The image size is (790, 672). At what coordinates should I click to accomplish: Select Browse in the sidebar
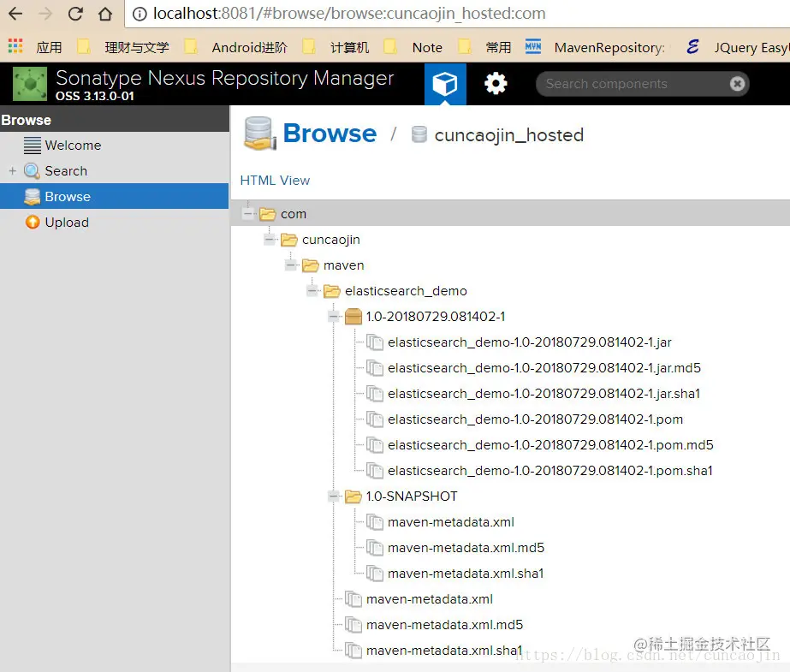click(x=115, y=196)
